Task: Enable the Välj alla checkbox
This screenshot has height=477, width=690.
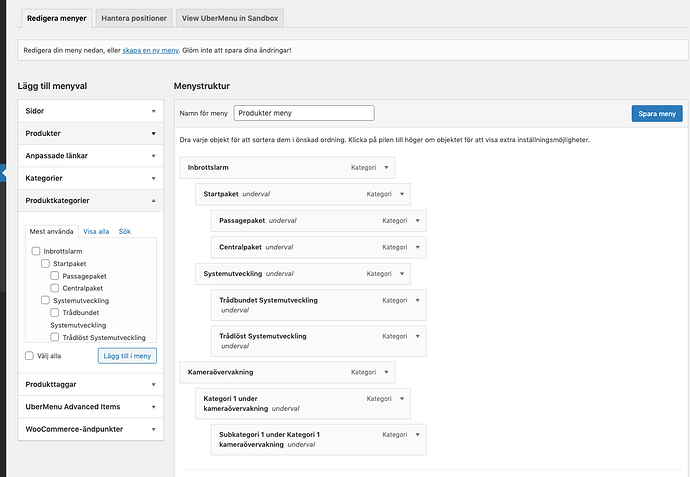Action: (x=29, y=355)
